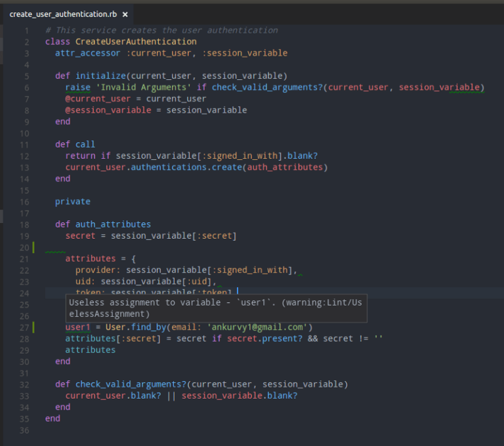Click line number 1 in the gutter
The width and height of the screenshot is (504, 446).
click(26, 30)
